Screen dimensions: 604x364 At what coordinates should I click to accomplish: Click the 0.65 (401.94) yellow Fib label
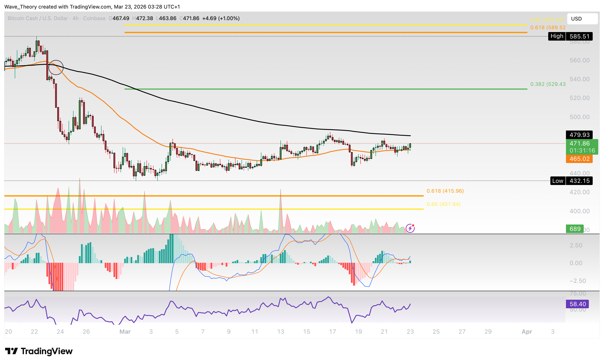click(x=443, y=204)
